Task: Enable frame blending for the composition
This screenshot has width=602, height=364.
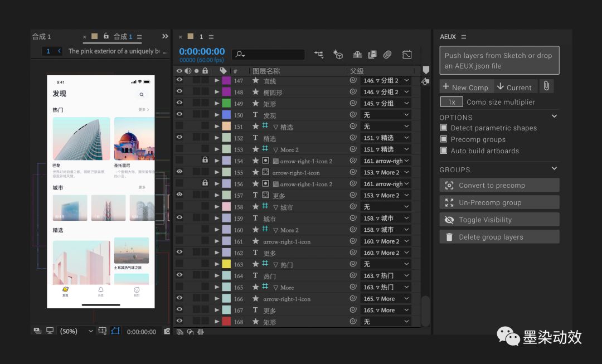Action: pyautogui.click(x=372, y=55)
